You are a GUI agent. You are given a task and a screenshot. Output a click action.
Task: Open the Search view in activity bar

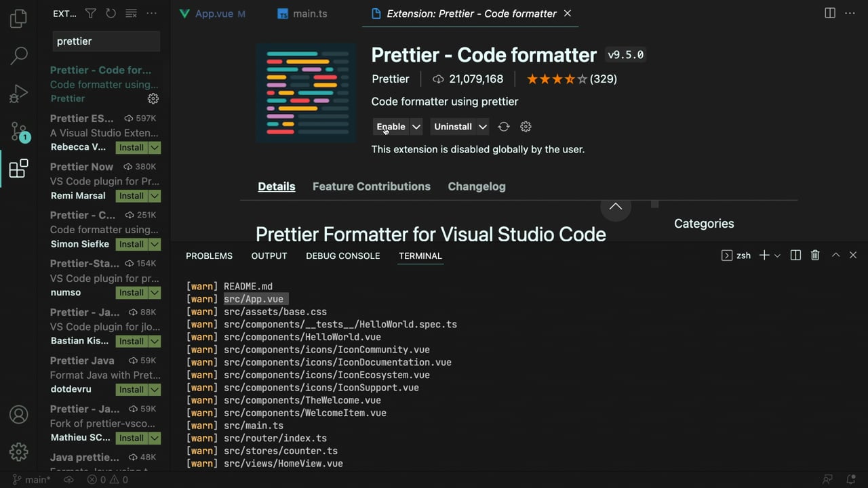pos(19,56)
